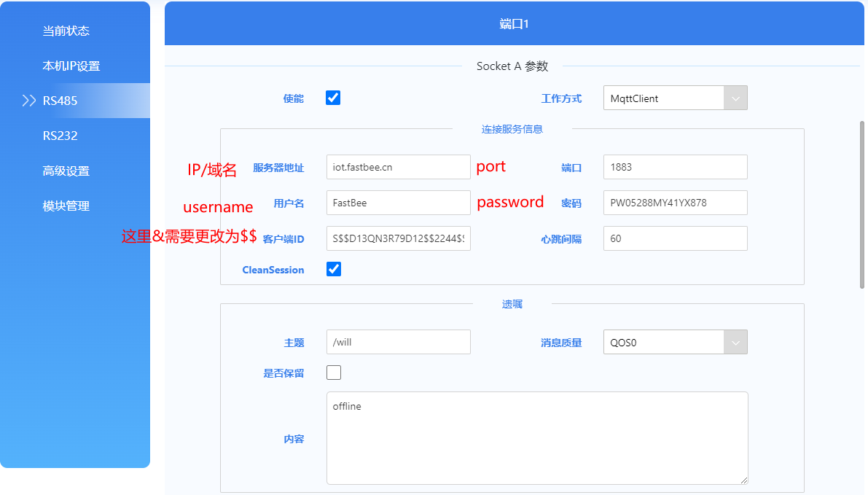
Task: Click the 工作方式 dropdown arrow
Action: (735, 98)
